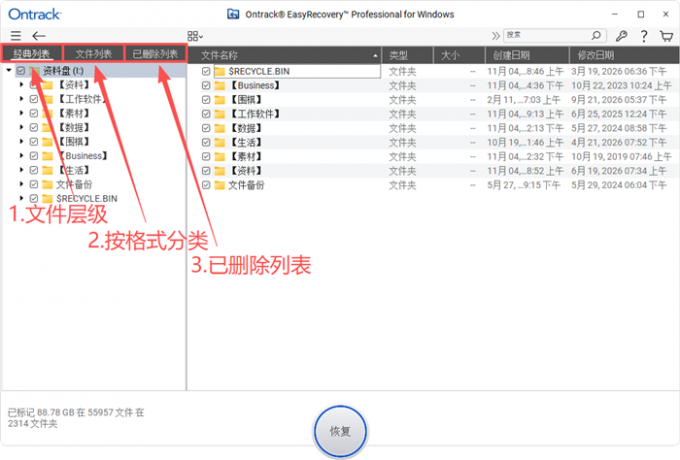Open the grid view mode dropdown
Viewport: 680px width, 460px height.
coord(195,36)
